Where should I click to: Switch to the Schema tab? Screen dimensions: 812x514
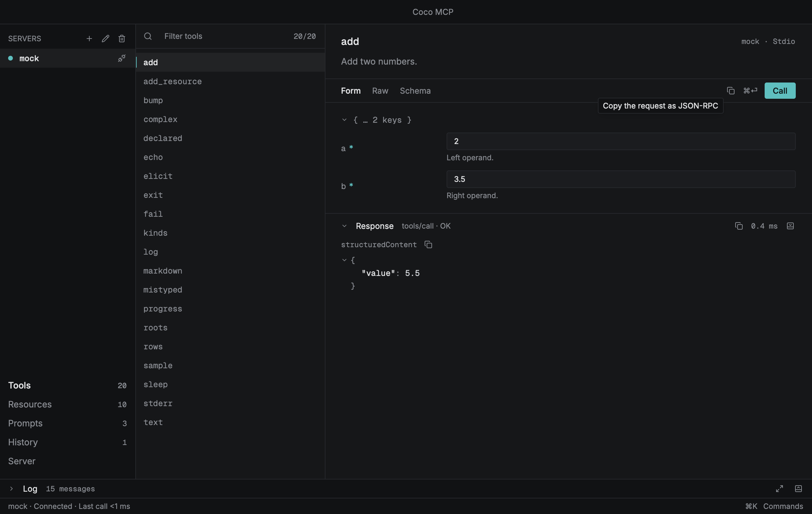coord(415,91)
